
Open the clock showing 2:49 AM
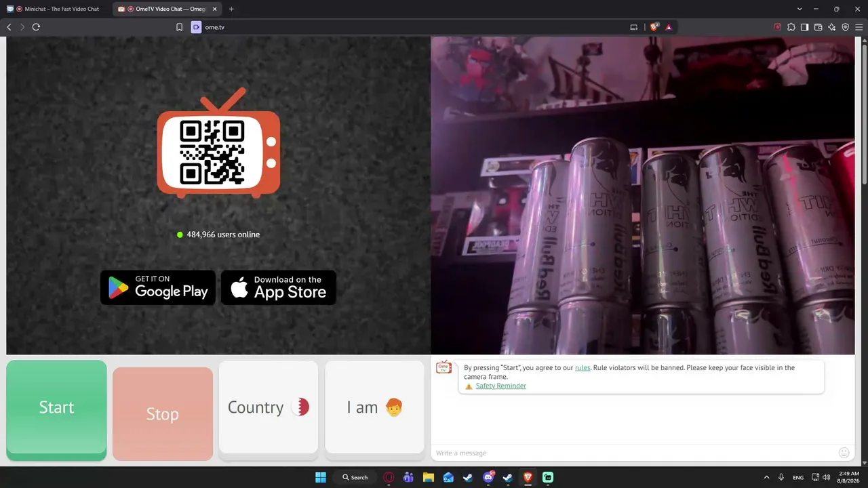pos(849,477)
